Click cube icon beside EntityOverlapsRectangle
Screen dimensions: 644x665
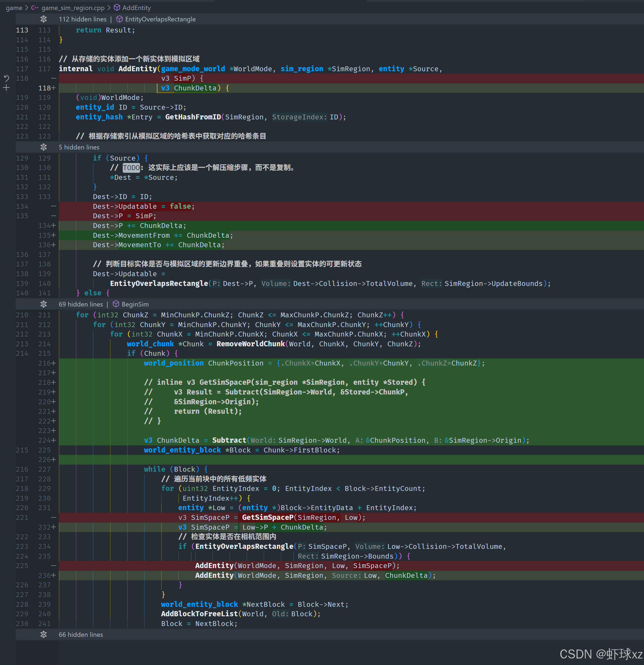(119, 19)
